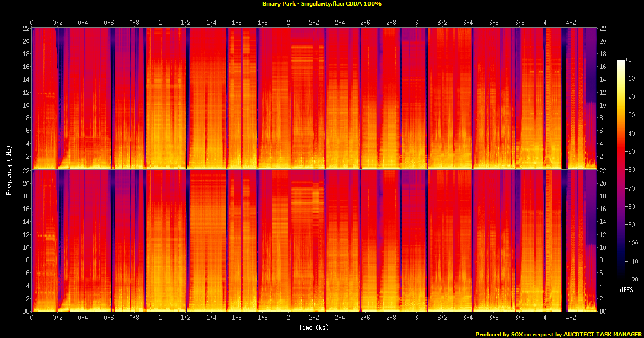Click the upper channel's left 10 kHz tick
Viewport: 644px width, 338px height.
pyautogui.click(x=25, y=105)
